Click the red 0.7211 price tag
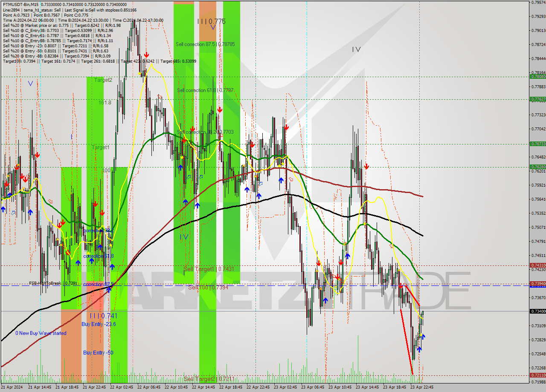This screenshot has height=392, width=546. pyautogui.click(x=537, y=375)
